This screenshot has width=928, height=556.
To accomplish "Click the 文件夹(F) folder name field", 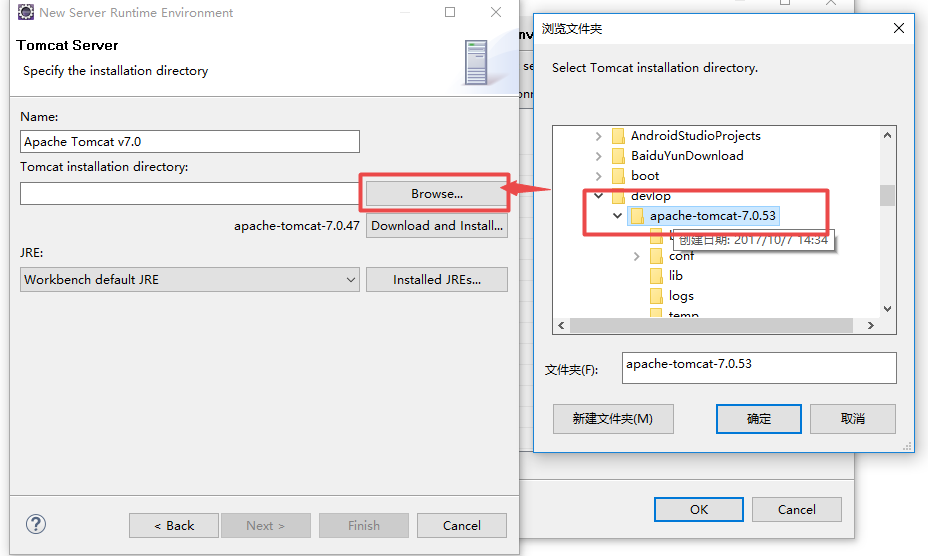I will pos(759,368).
